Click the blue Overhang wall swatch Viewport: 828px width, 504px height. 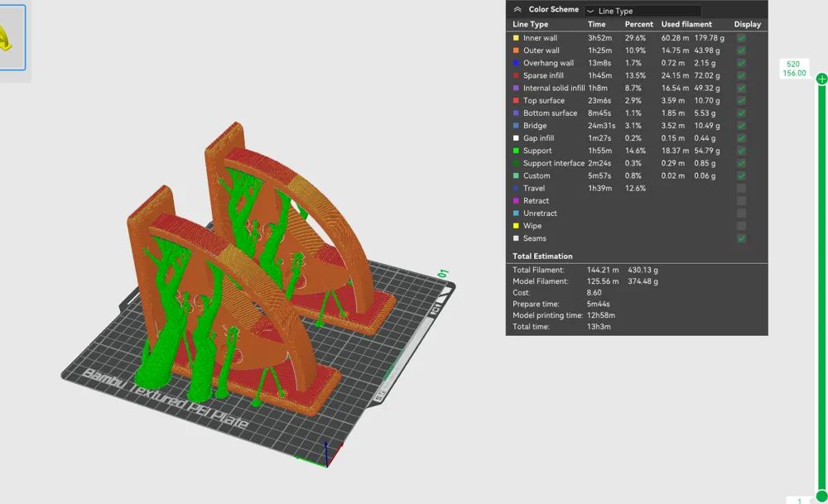(516, 63)
